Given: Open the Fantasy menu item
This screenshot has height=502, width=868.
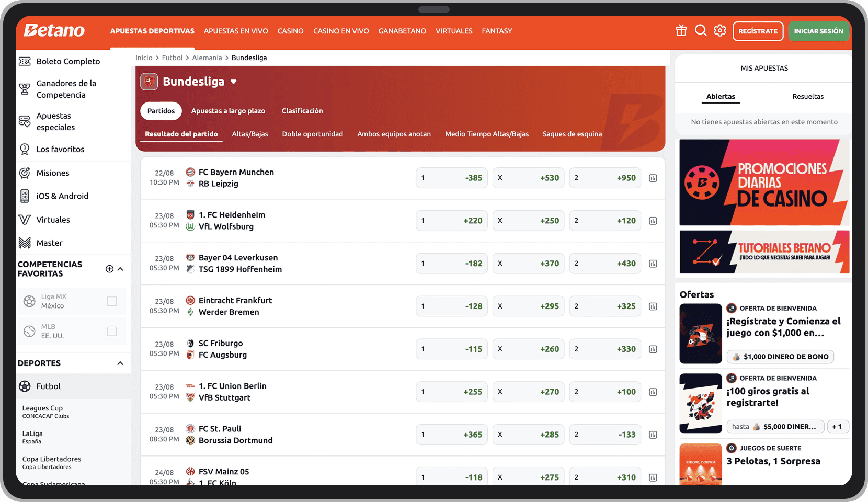Looking at the screenshot, I should point(497,31).
